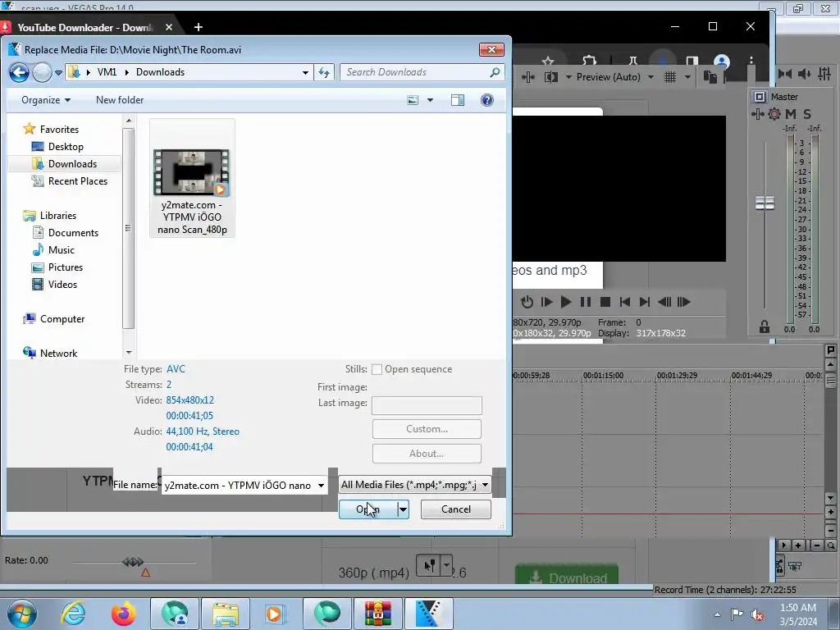Jump to project start in VEGAS

624,302
